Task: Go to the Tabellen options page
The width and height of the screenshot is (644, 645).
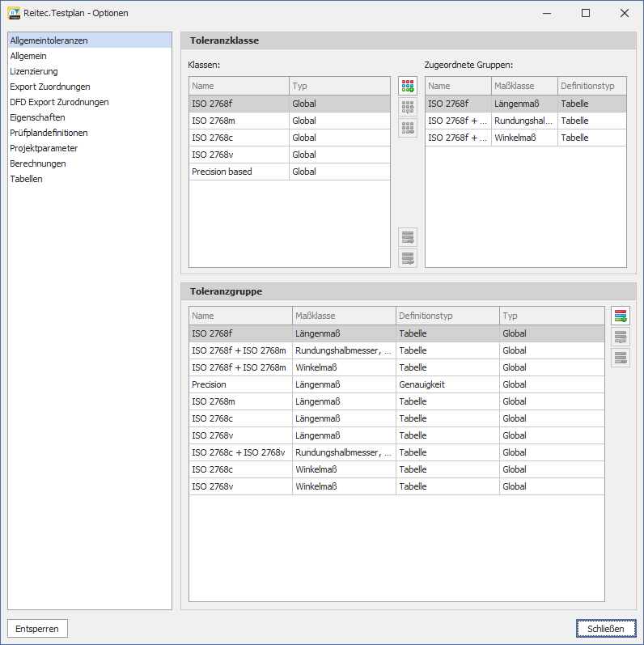Action: coord(27,179)
